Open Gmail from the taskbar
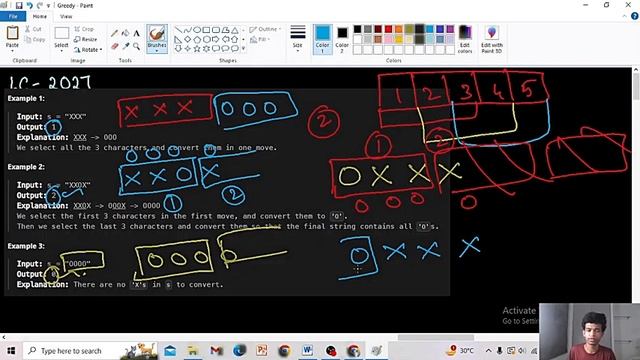The height and width of the screenshot is (360, 640). click(x=216, y=350)
